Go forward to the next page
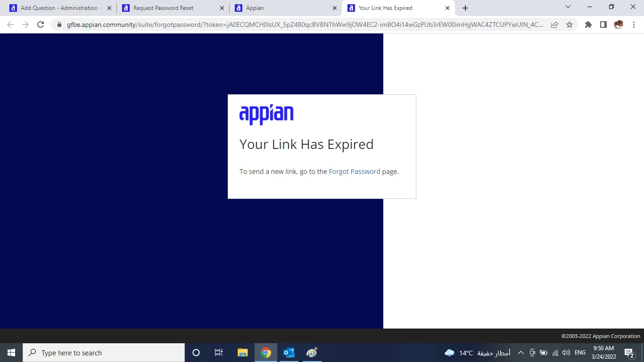The width and height of the screenshot is (644, 362). (25, 25)
